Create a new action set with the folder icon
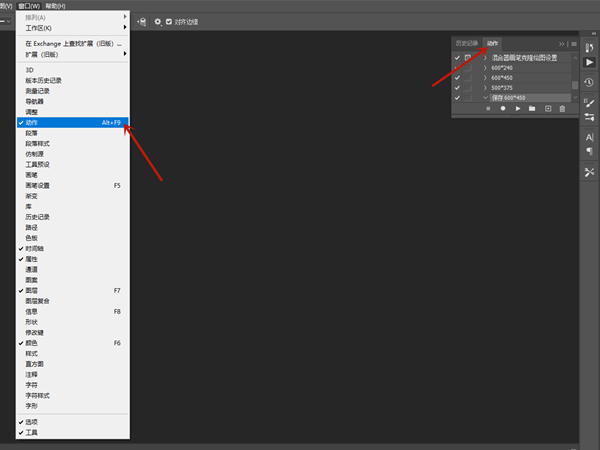Image resolution: width=600 pixels, height=450 pixels. (532, 109)
